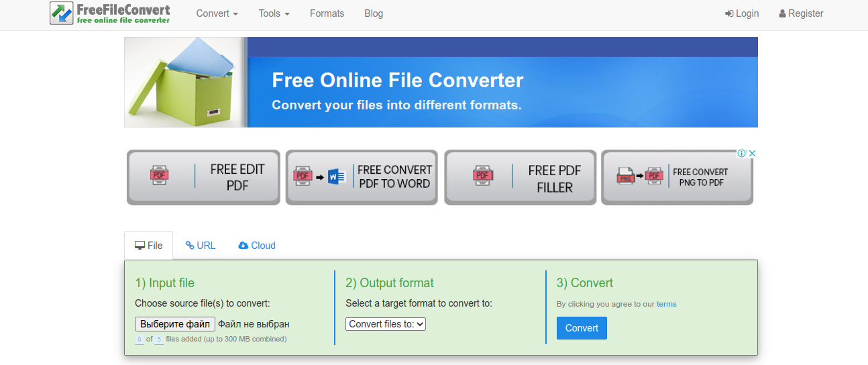Switch to the Cloud tab
The width and height of the screenshot is (868, 365).
(257, 246)
